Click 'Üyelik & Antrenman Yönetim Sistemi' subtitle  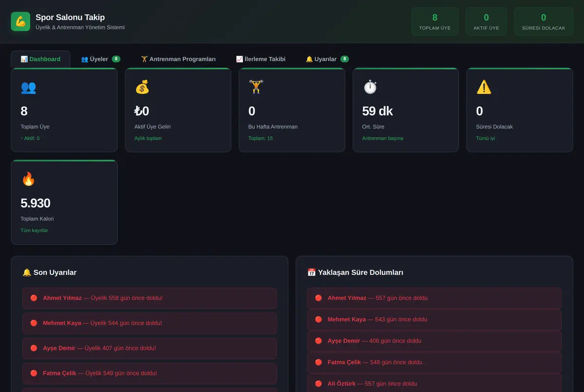80,28
